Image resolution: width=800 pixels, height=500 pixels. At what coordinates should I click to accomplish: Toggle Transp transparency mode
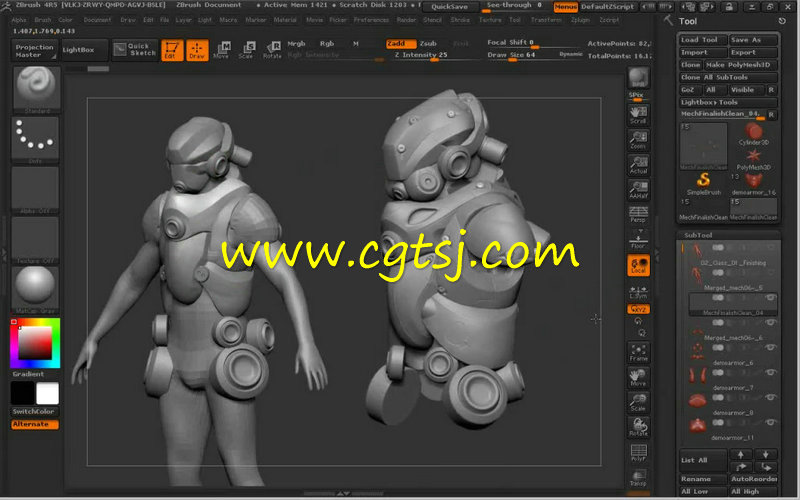click(638, 478)
